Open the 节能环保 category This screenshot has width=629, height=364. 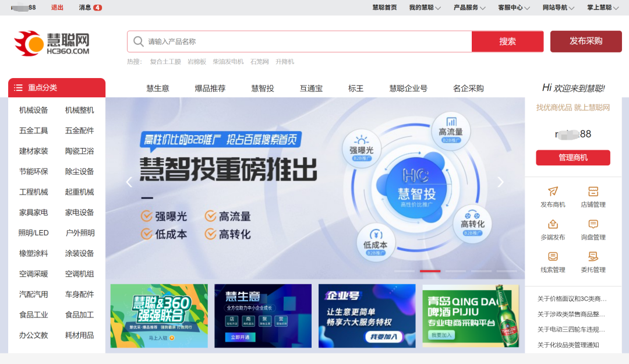pyautogui.click(x=34, y=171)
